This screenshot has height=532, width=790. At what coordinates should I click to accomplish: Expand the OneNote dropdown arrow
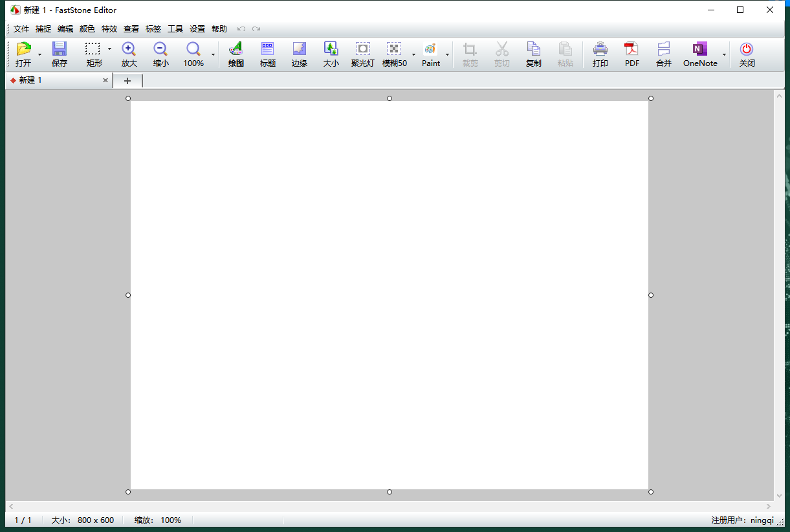(724, 55)
